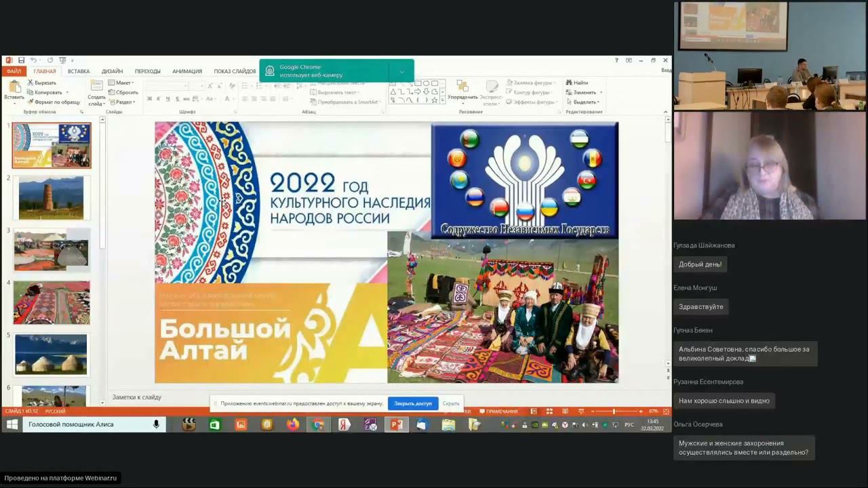
Task: Switch to the АНИМАЦИЯ tab
Action: click(187, 71)
